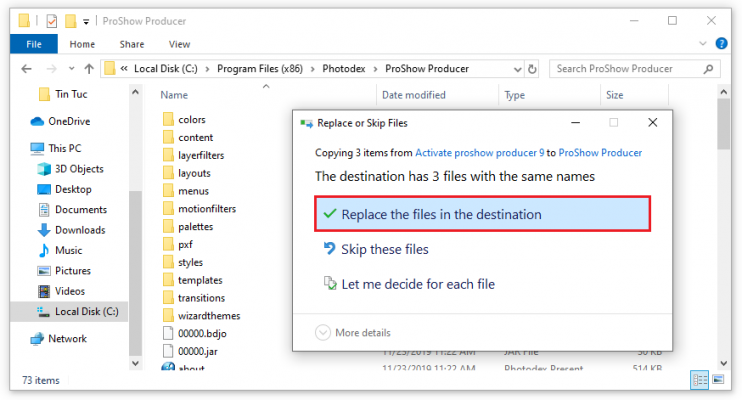Switch to the View ribbon tab

click(x=179, y=44)
